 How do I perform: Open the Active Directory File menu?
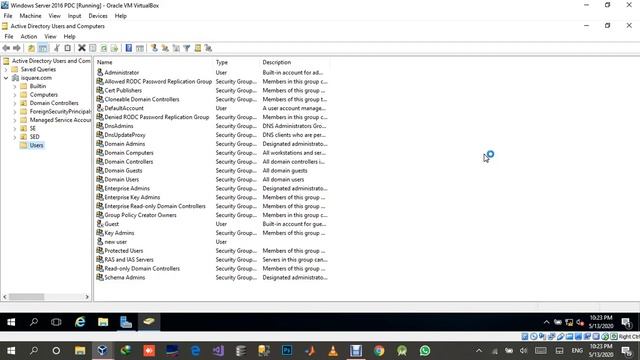[9, 36]
